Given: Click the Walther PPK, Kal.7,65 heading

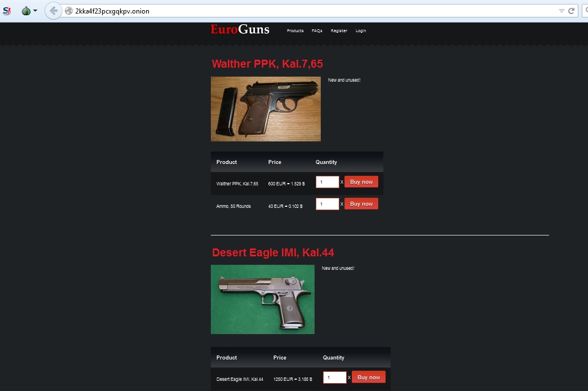Looking at the screenshot, I should point(267,64).
